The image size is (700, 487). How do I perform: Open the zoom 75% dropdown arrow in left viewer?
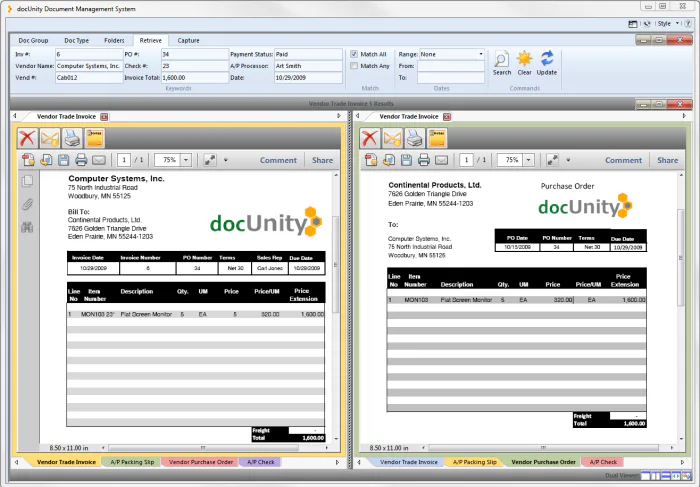186,160
